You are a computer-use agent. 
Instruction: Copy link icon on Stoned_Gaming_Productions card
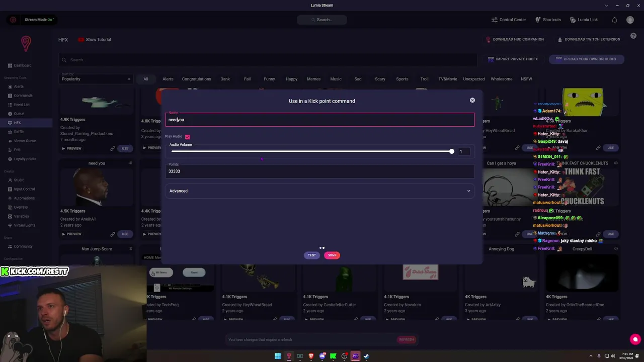click(x=113, y=148)
